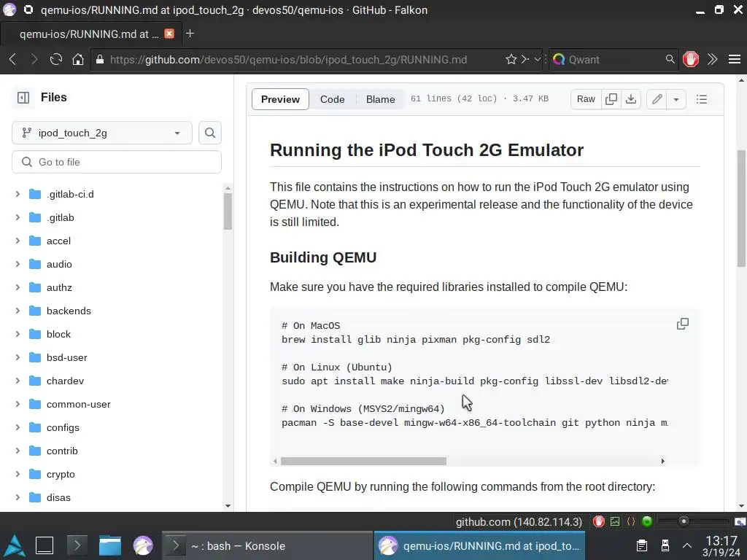Open the block folder
This screenshot has width=747, height=560.
click(58, 334)
